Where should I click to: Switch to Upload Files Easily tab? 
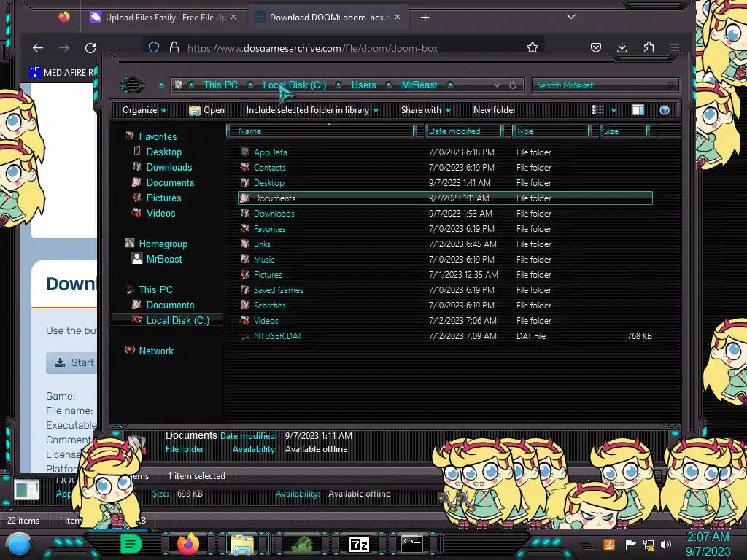[164, 17]
